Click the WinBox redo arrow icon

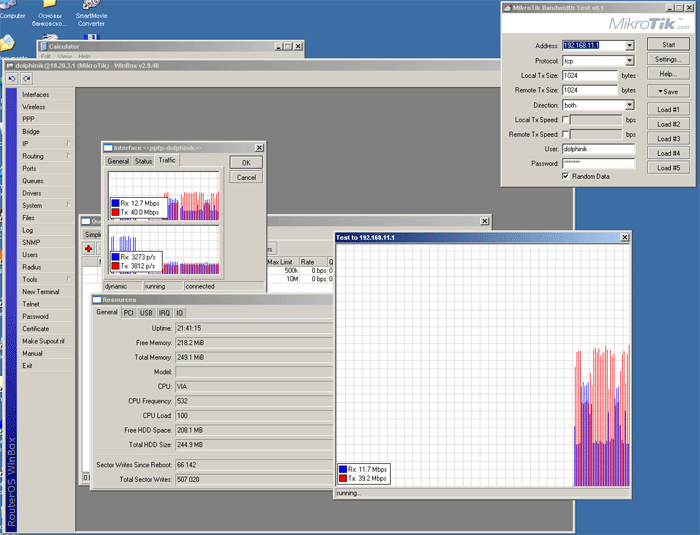(x=27, y=79)
